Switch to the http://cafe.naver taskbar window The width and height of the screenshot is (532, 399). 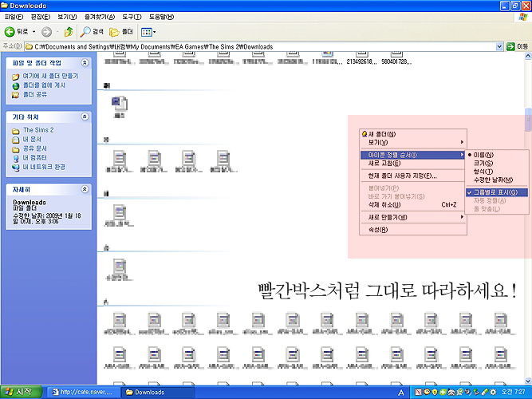84,392
